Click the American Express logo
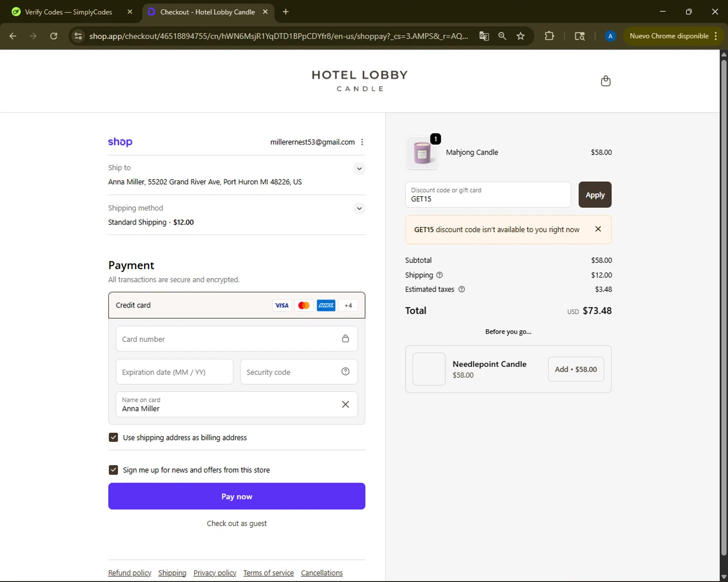 point(326,305)
